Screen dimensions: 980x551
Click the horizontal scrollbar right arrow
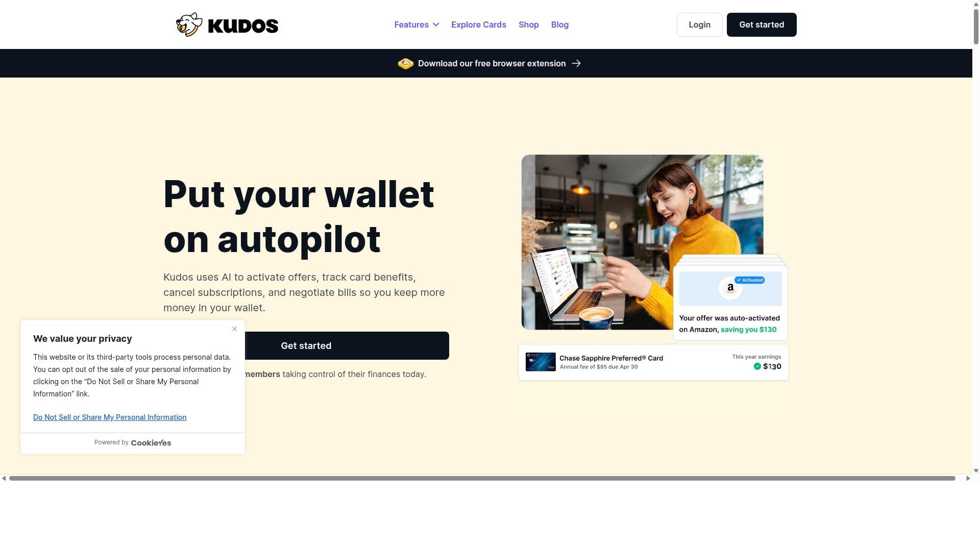click(x=968, y=478)
